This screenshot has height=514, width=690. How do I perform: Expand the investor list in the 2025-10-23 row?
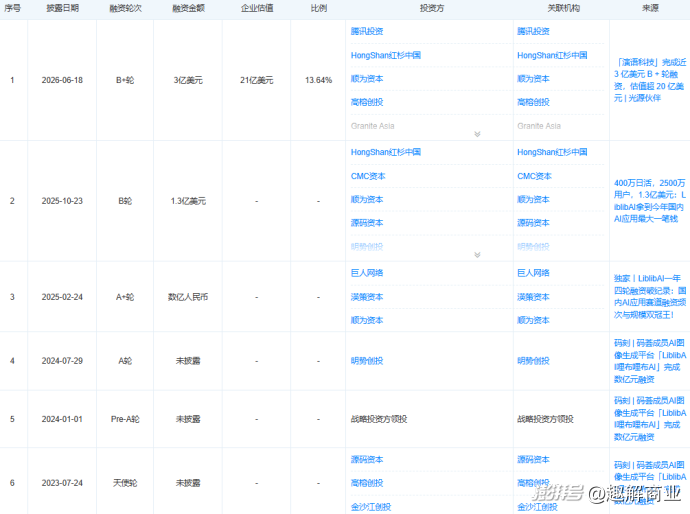coord(477,255)
